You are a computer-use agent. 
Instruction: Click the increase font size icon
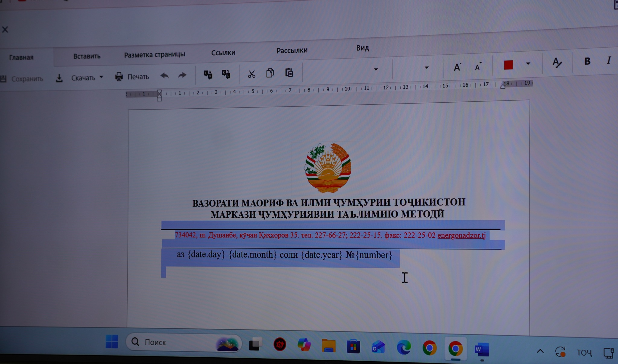pyautogui.click(x=457, y=67)
